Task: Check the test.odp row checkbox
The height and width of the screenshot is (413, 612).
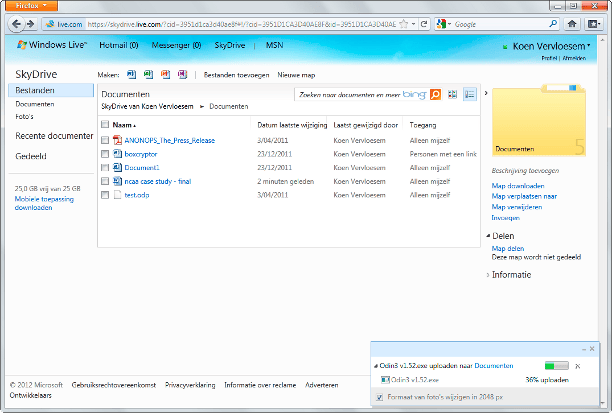Action: pos(105,195)
